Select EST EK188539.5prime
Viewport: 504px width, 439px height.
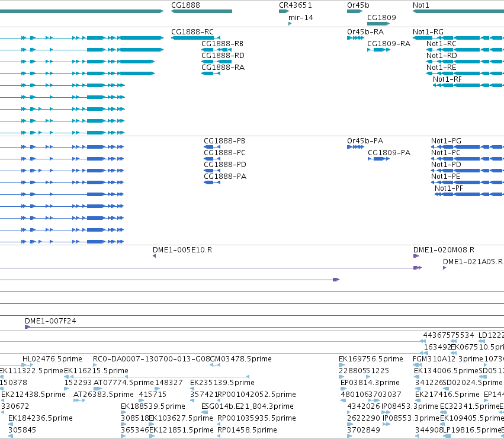click(x=123, y=412)
